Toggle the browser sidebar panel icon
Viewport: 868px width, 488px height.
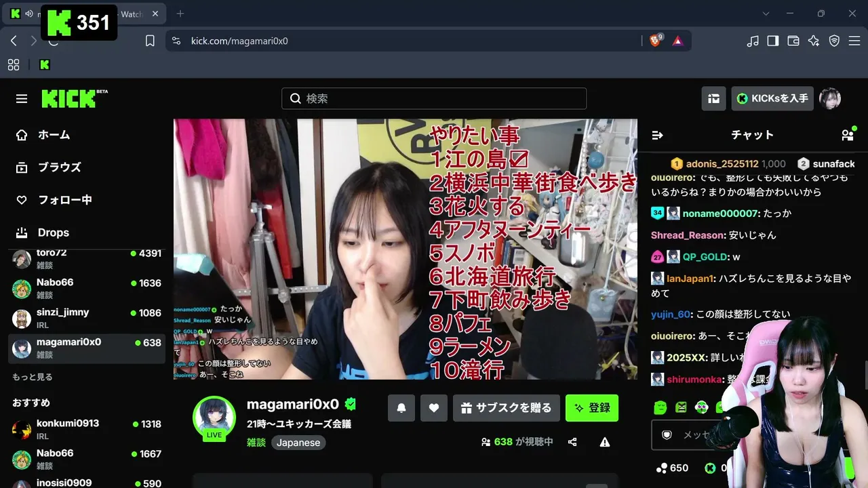[773, 41]
